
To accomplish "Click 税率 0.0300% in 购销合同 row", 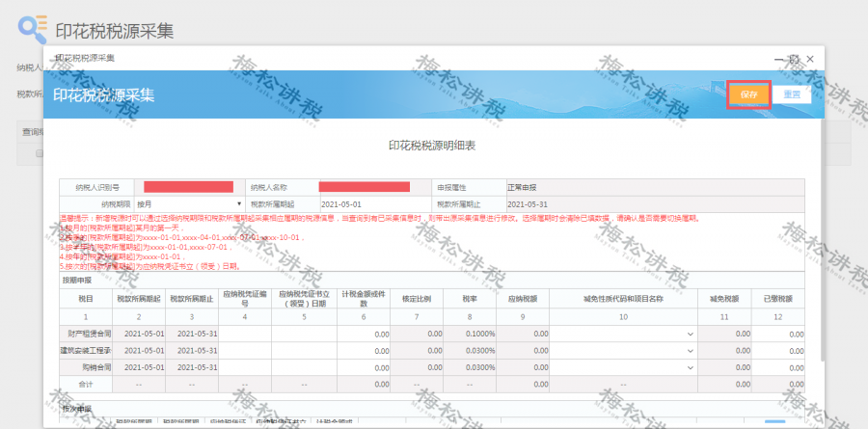I will coord(470,367).
